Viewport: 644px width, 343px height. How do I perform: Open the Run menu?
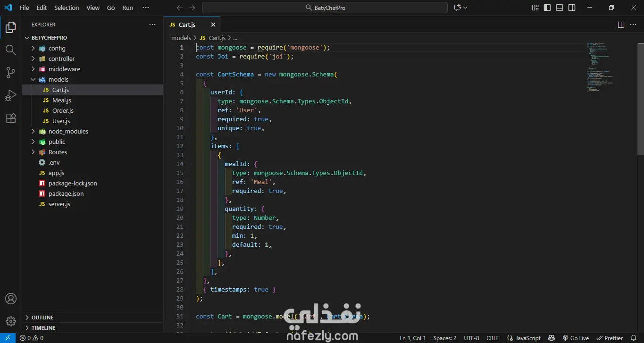point(127,8)
